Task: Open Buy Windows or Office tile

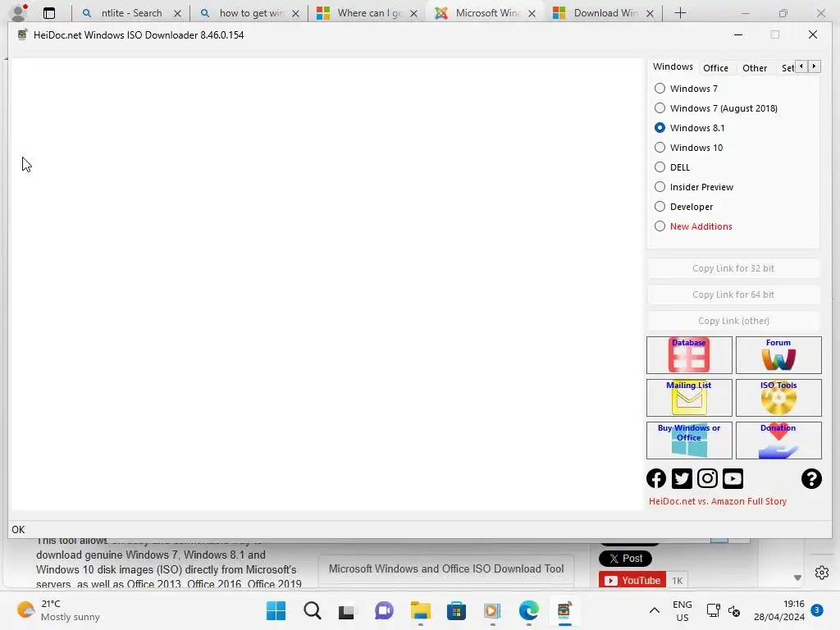Action: click(x=689, y=441)
